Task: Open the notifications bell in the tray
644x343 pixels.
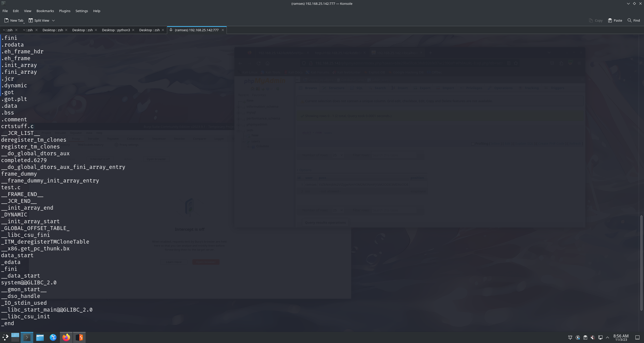Action: (570, 337)
